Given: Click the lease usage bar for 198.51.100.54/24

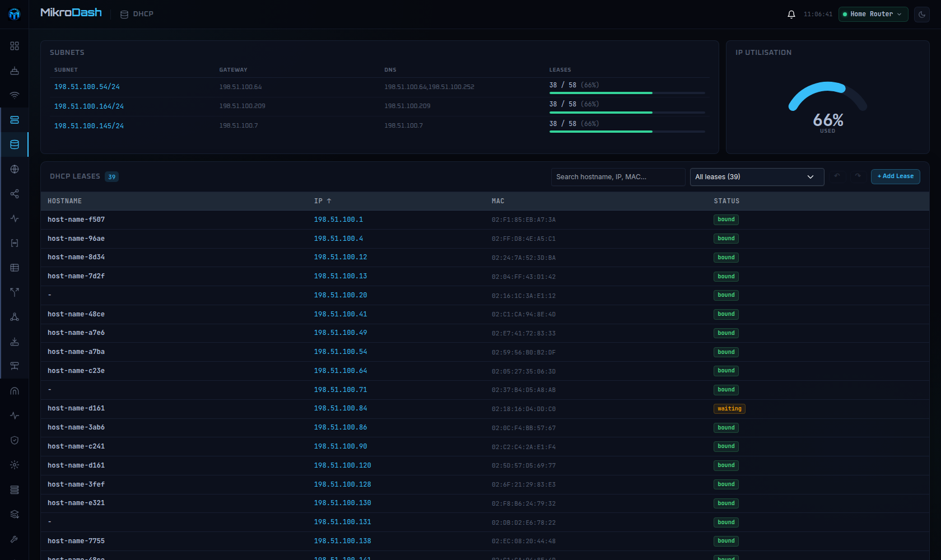Looking at the screenshot, I should point(627,93).
